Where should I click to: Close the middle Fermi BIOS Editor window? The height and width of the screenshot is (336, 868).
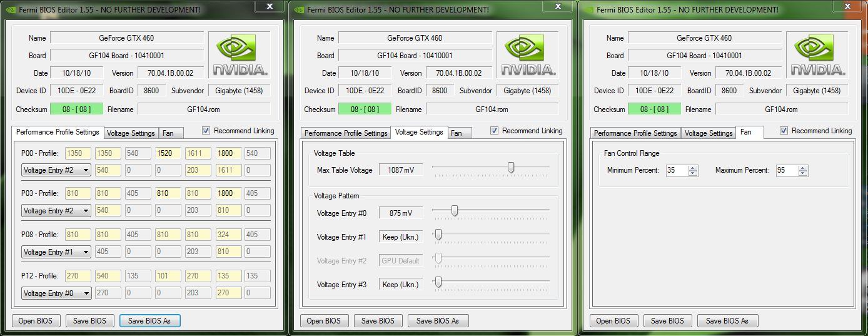559,6
